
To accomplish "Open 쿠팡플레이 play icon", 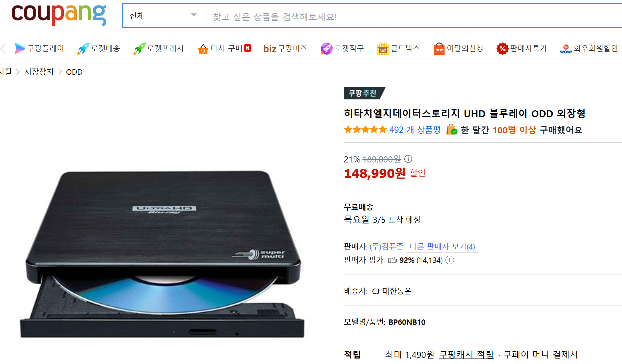I will coord(20,49).
